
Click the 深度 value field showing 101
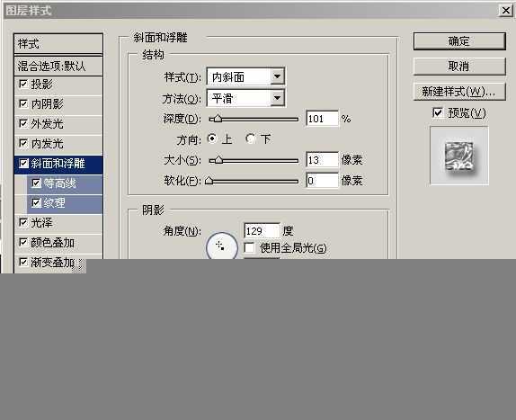click(322, 119)
